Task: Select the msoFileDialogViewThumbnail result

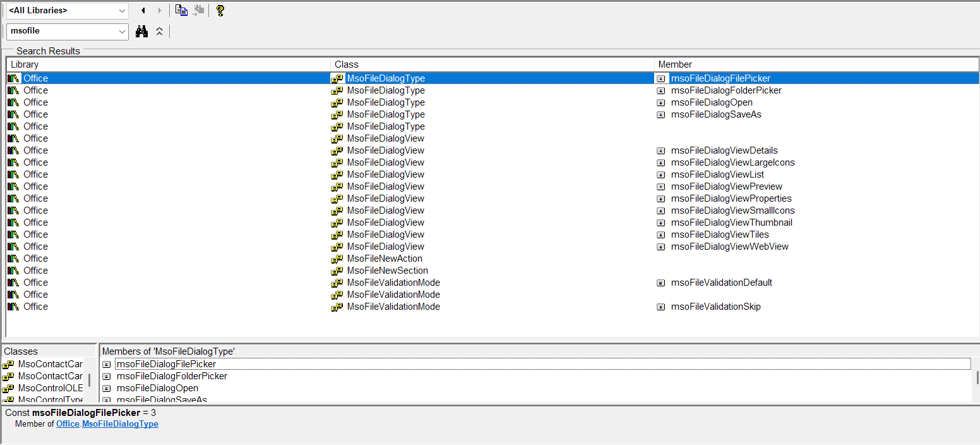Action: tap(732, 222)
